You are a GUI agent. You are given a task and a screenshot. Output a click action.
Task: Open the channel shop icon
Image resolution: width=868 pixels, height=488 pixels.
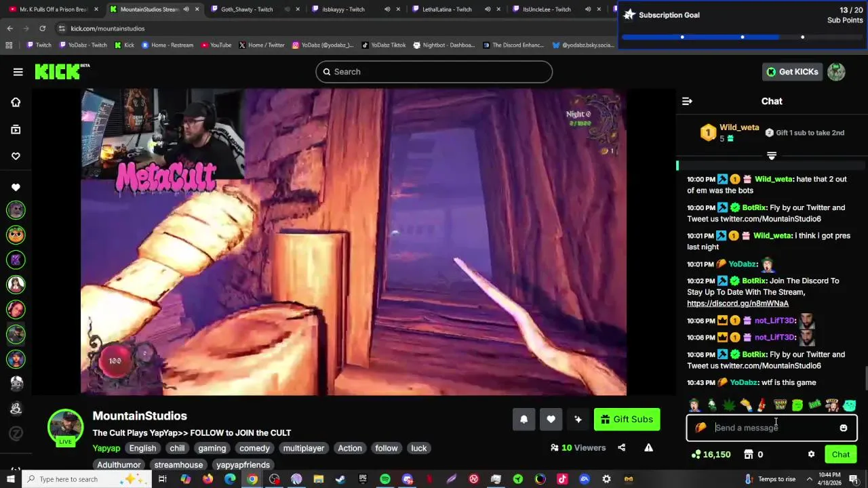(x=749, y=454)
